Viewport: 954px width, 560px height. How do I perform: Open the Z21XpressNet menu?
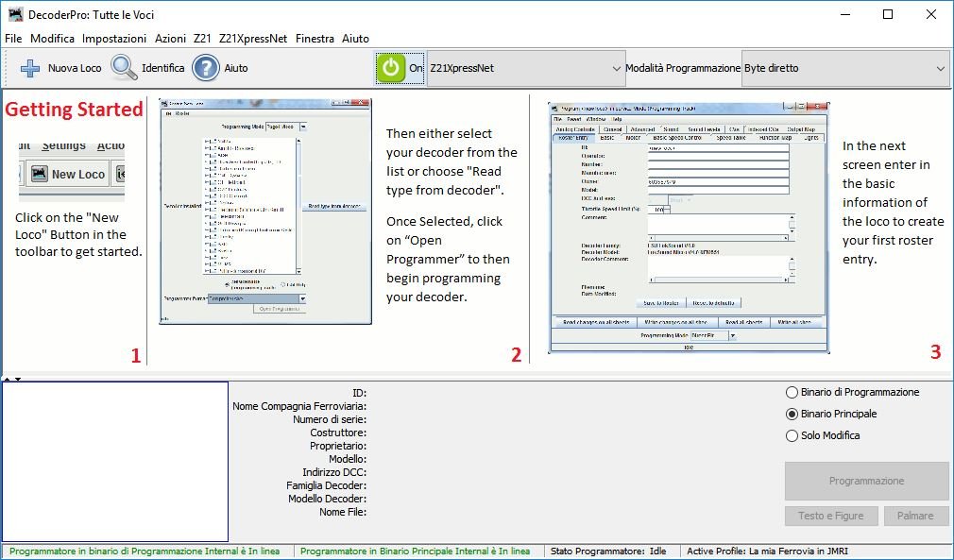(x=252, y=39)
